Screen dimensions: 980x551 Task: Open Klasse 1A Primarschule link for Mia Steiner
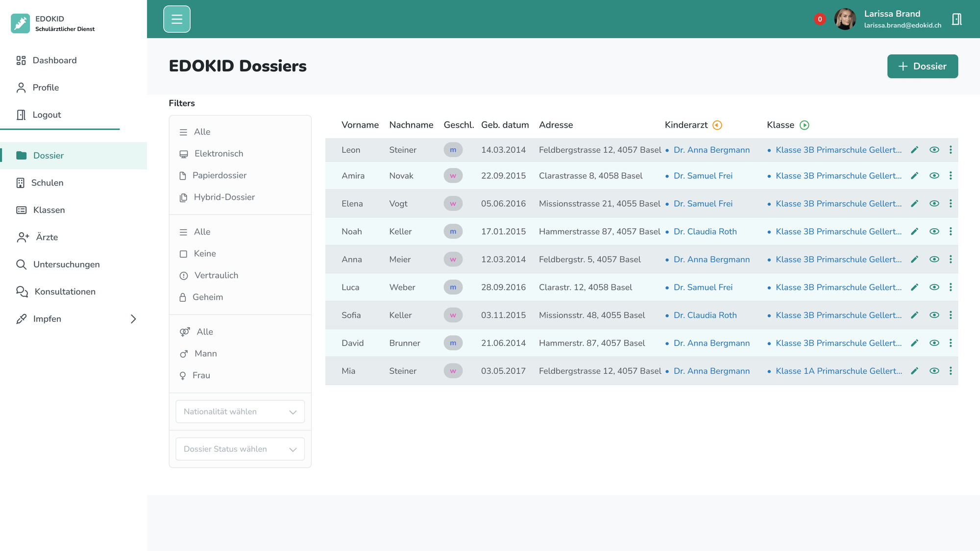point(839,371)
